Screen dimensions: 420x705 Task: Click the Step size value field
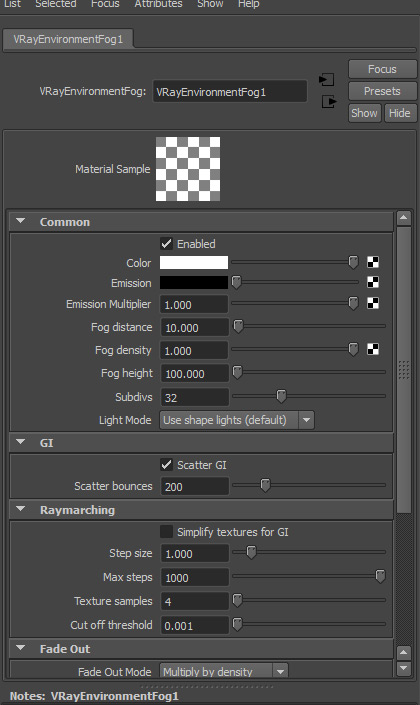194,553
